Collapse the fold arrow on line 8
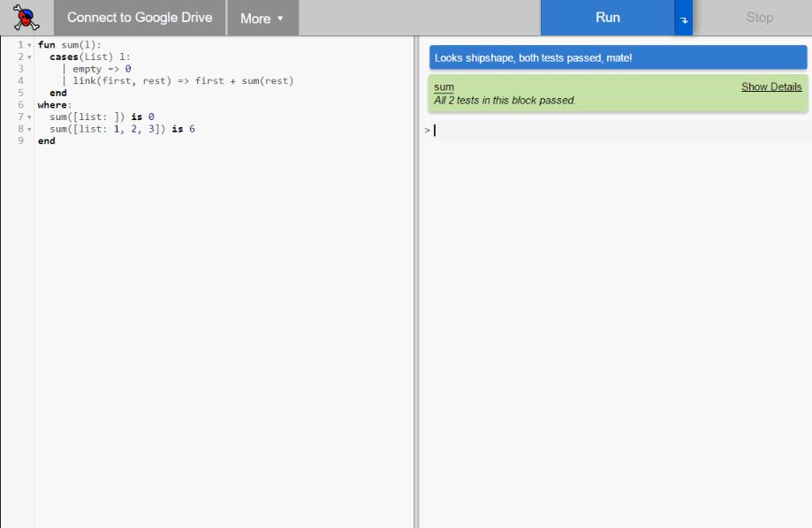Viewport: 812px width, 528px height. click(x=29, y=128)
